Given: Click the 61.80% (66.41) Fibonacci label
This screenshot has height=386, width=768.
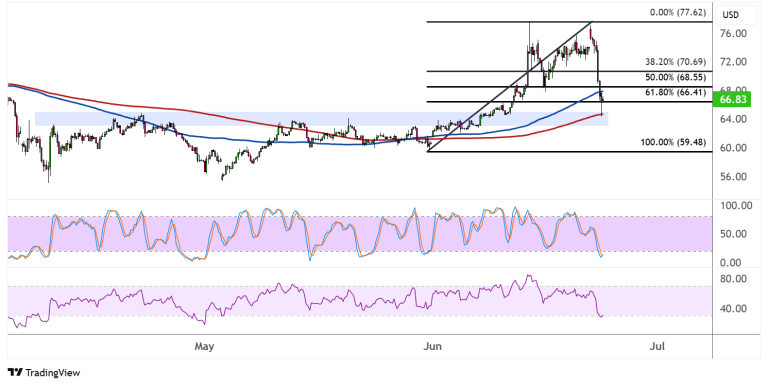Looking at the screenshot, I should click(675, 92).
